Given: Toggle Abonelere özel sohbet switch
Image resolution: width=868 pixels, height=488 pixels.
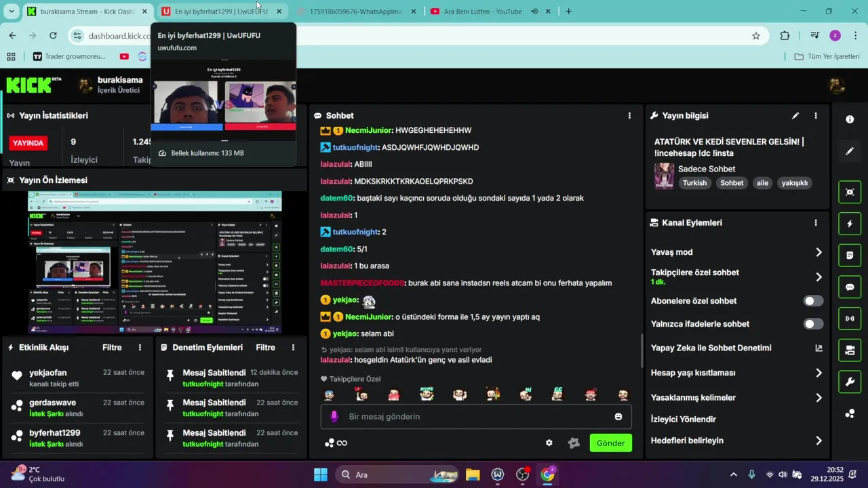Looking at the screenshot, I should pos(813,301).
